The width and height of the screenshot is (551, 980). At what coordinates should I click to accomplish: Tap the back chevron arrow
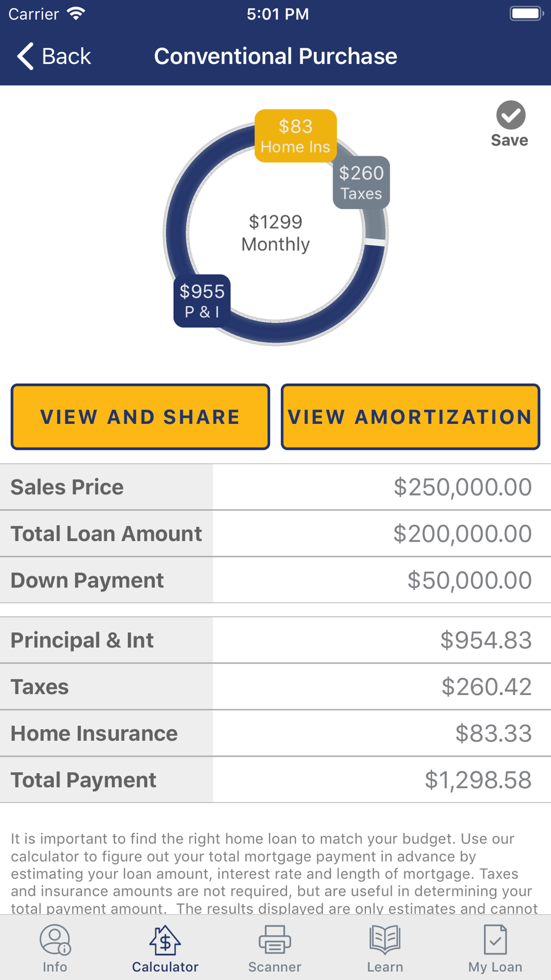(x=25, y=56)
